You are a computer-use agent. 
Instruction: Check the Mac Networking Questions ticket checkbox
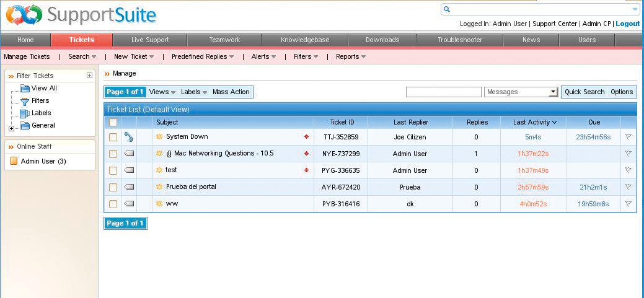coord(113,154)
